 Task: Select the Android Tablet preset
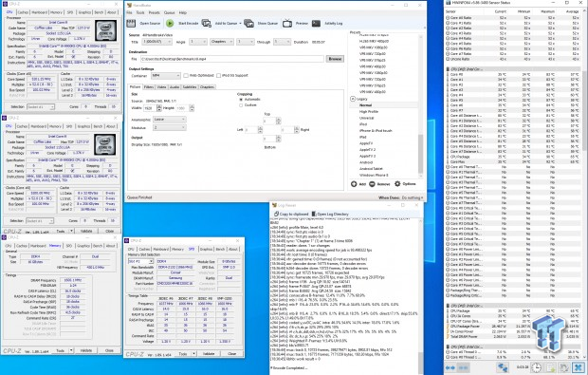(x=371, y=169)
